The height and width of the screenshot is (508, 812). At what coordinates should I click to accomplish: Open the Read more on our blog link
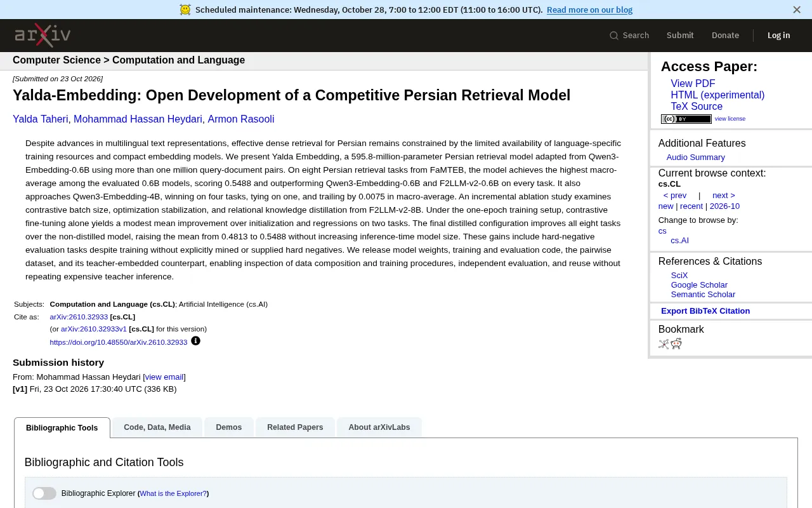589,10
